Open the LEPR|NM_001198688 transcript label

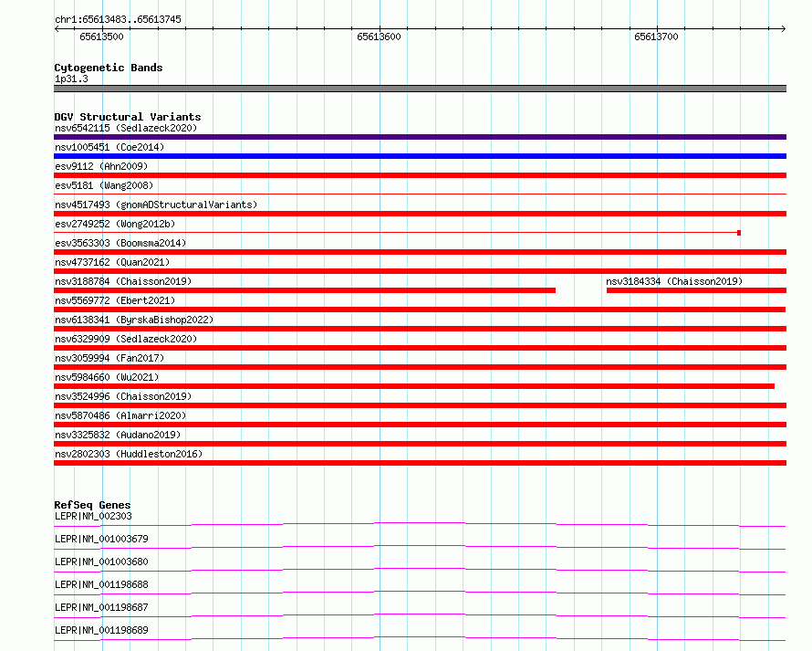[101, 584]
